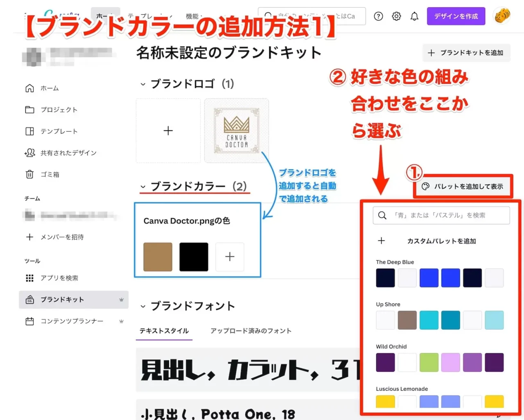The height and width of the screenshot is (420, 524).
Task: Select the Up Shore palette name
Action: (388, 304)
